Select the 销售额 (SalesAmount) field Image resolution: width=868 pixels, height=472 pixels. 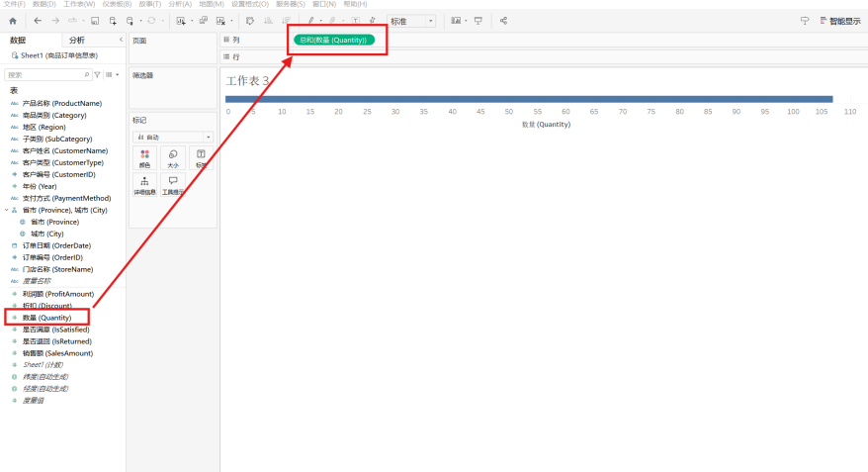57,353
